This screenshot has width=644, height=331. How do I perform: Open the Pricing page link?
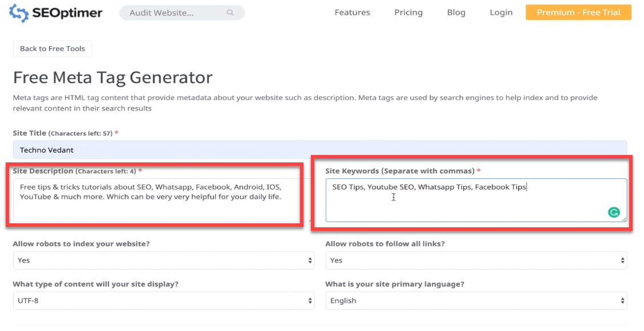tap(408, 13)
